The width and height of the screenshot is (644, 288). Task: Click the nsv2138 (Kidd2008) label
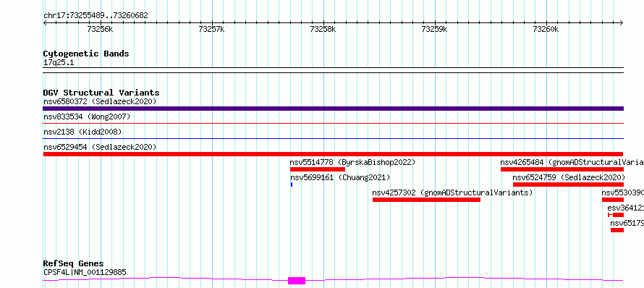pos(82,132)
